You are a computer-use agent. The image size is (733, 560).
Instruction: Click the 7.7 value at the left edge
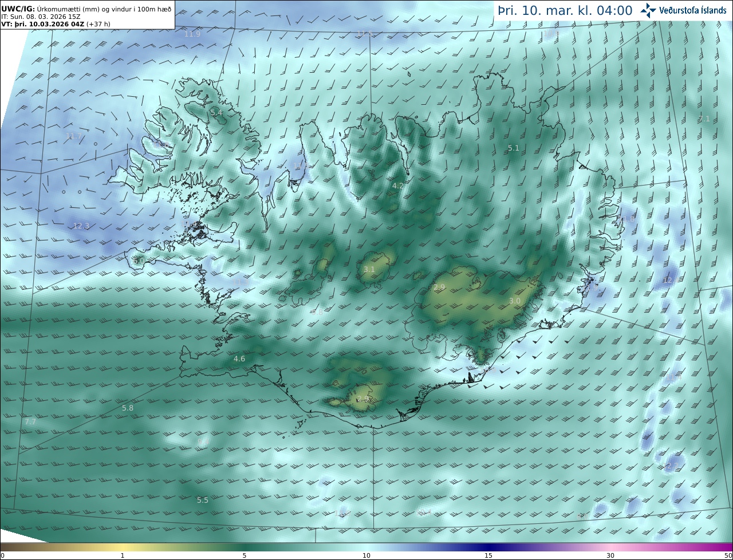tap(30, 422)
